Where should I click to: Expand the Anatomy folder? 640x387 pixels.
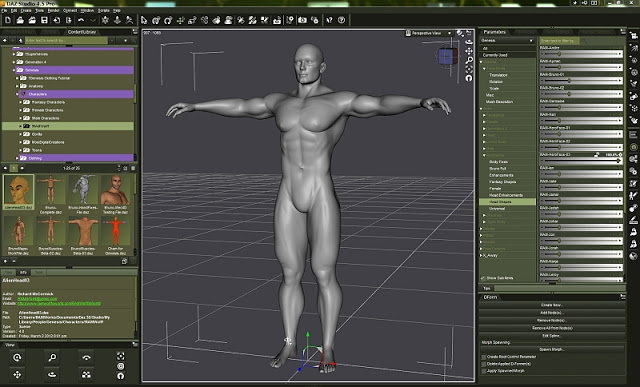(17, 86)
